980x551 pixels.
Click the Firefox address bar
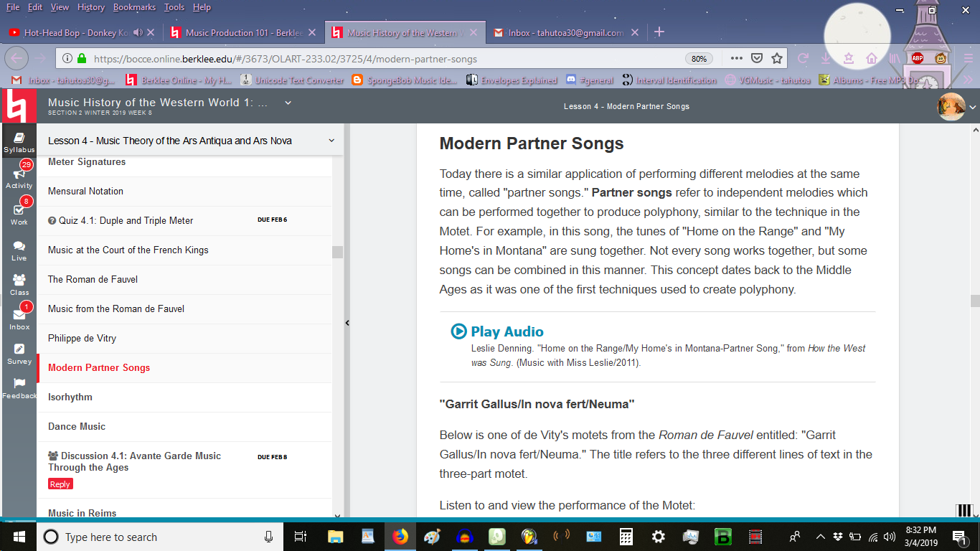(387, 59)
